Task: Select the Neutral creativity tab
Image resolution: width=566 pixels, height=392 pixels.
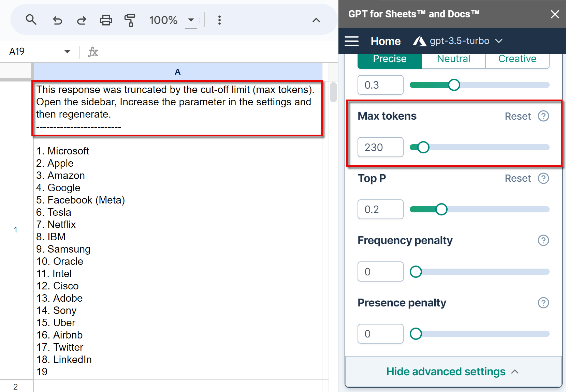Action: point(454,61)
